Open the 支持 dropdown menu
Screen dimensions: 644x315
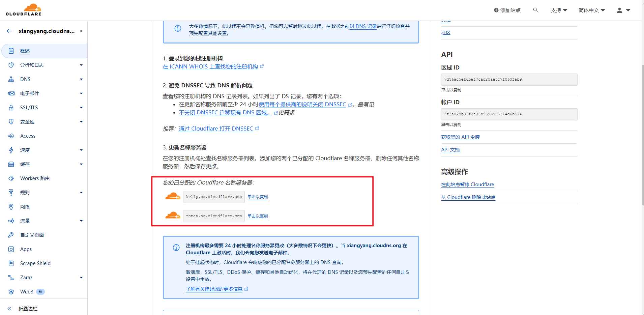(559, 10)
